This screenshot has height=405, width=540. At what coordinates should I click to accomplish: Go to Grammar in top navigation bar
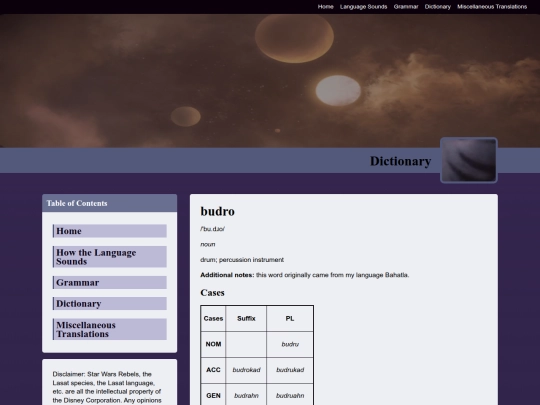[406, 7]
